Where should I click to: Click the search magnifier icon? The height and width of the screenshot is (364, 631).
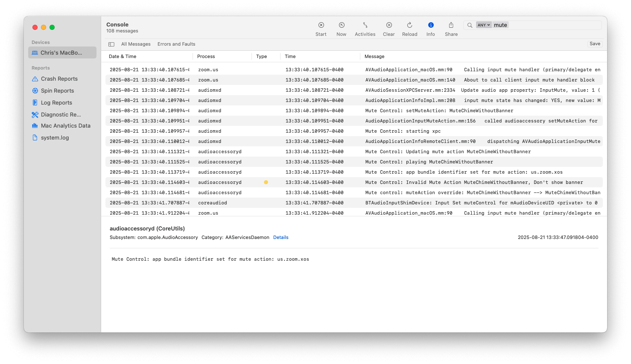[470, 25]
